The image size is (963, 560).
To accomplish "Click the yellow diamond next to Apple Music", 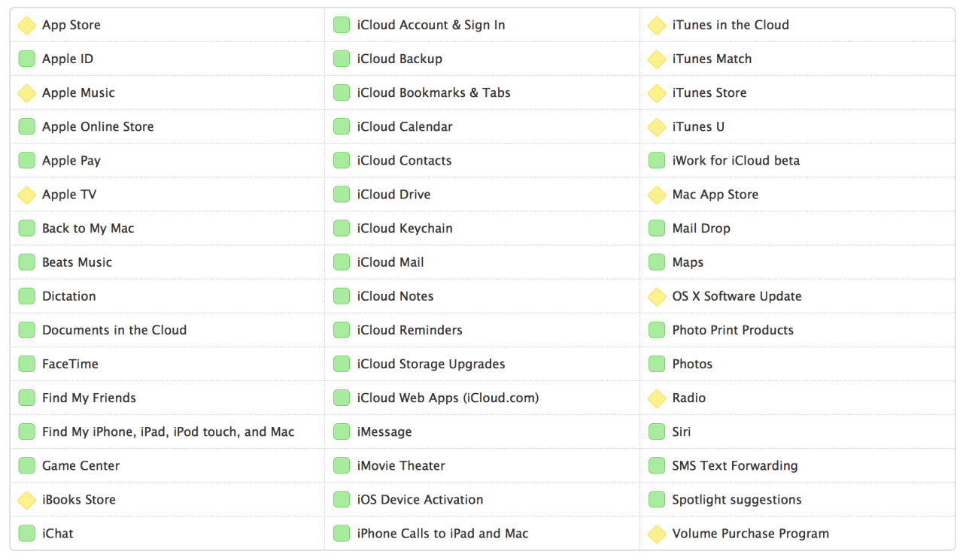I will [26, 93].
